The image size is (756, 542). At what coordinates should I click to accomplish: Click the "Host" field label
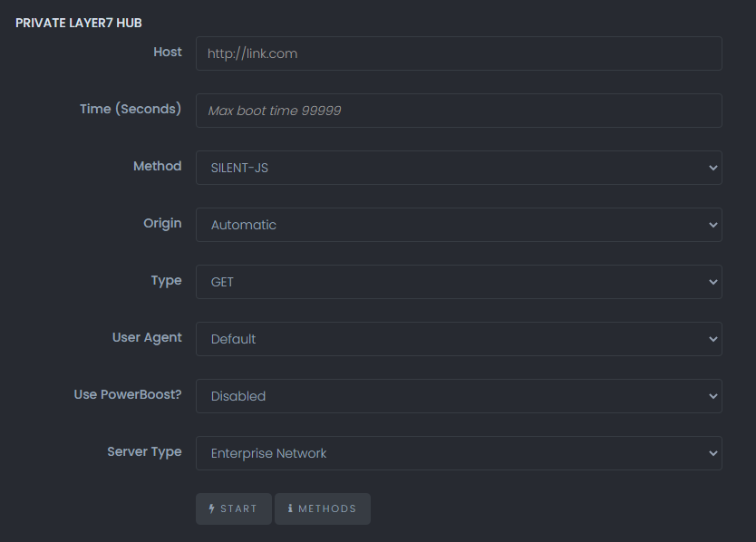pos(168,52)
